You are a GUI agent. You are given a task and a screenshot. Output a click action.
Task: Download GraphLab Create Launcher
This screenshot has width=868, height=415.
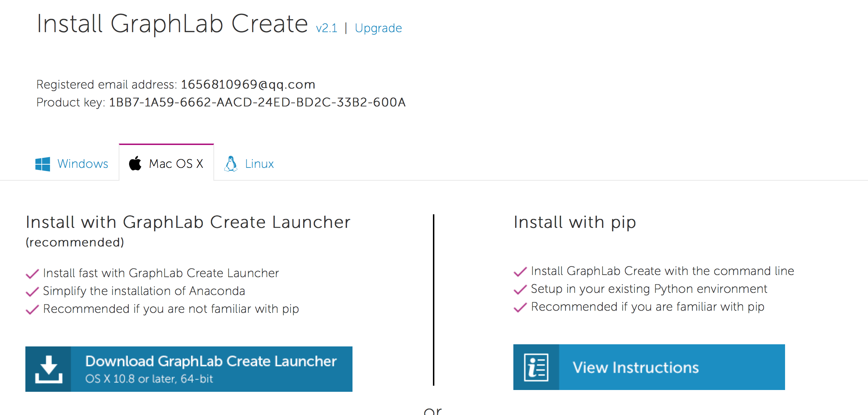(x=189, y=369)
